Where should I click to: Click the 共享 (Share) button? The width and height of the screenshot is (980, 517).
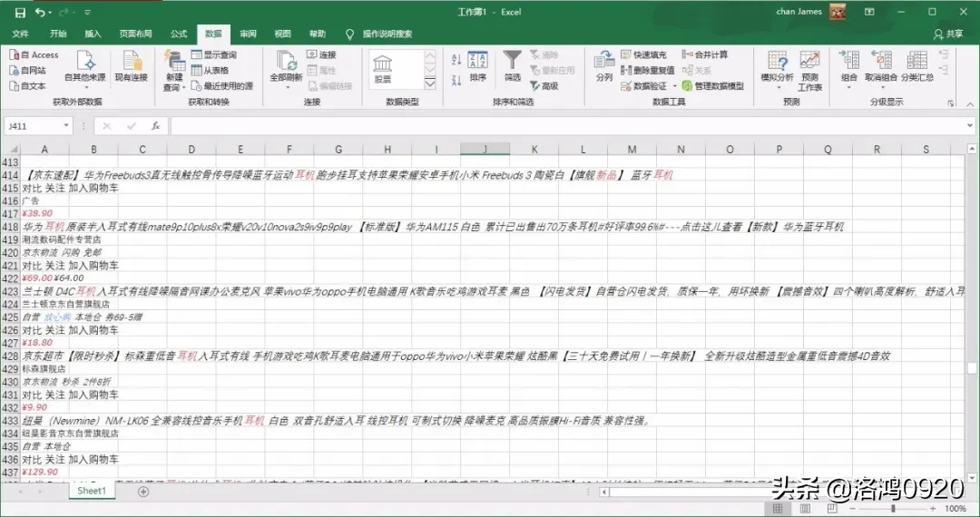(x=948, y=34)
